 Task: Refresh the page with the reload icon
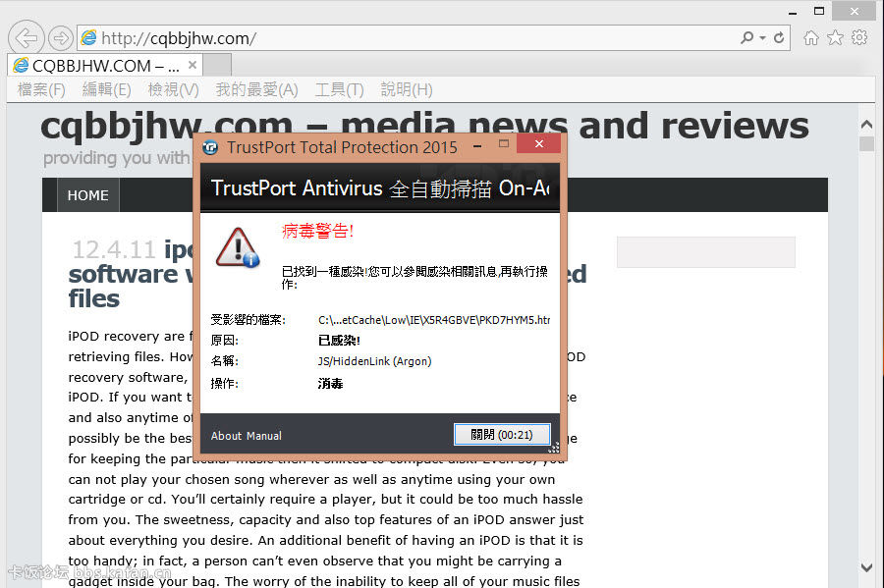pos(779,38)
